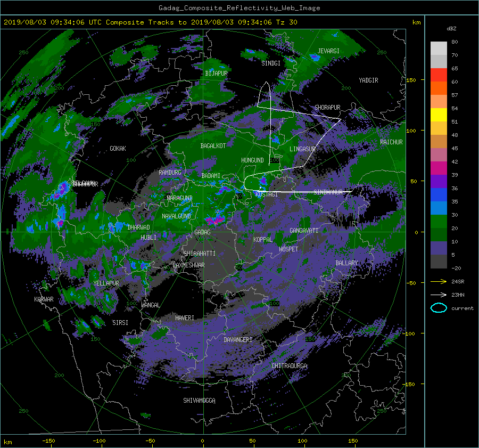
Task: Click the dBZ legend heading
Action: [451, 28]
